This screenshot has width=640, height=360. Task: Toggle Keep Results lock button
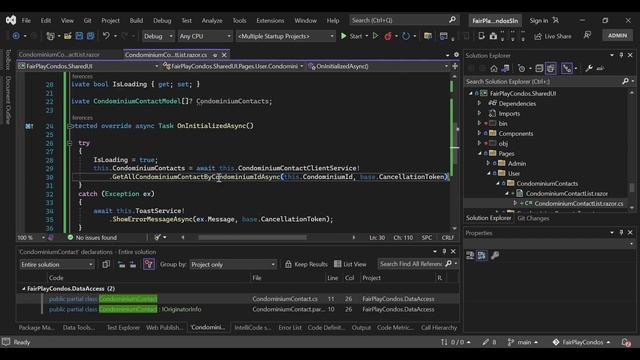[x=306, y=264]
